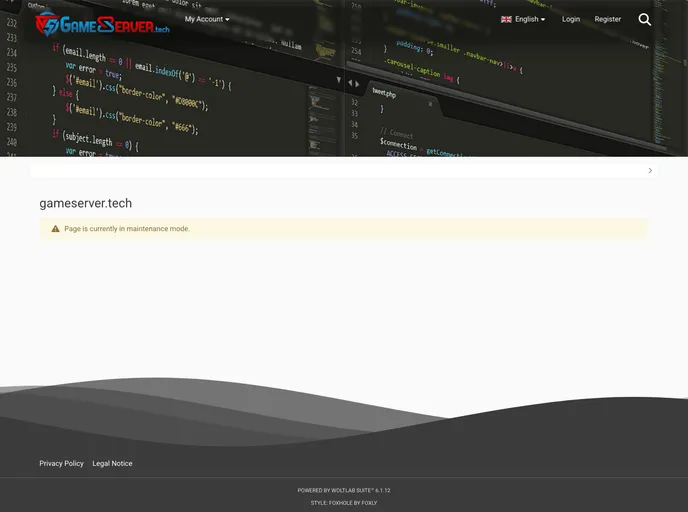Select the maintenance mode notice text
This screenshot has width=688, height=512.
(x=127, y=229)
